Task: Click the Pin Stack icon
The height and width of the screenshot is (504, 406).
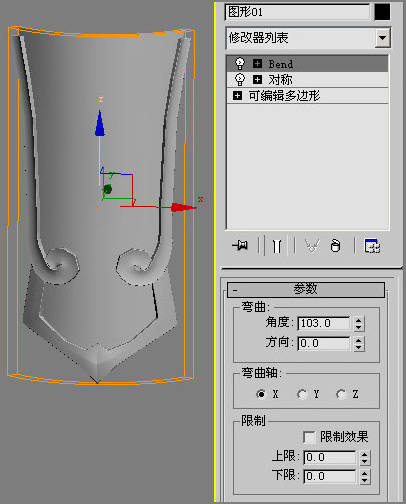Action: click(240, 246)
